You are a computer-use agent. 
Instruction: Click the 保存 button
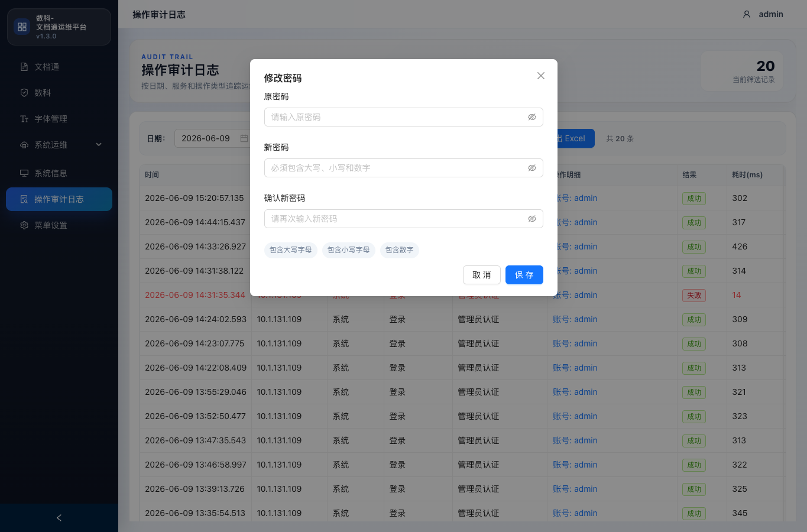pyautogui.click(x=524, y=275)
